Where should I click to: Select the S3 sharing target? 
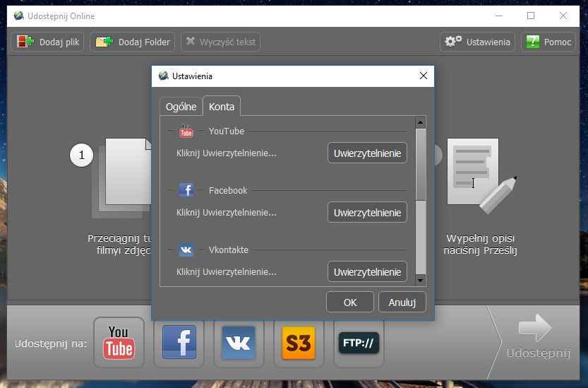(x=299, y=342)
